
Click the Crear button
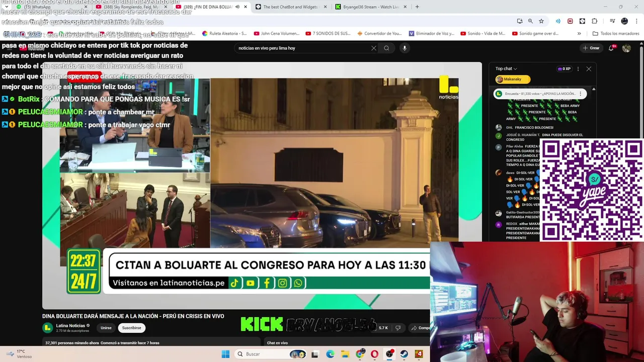click(591, 48)
